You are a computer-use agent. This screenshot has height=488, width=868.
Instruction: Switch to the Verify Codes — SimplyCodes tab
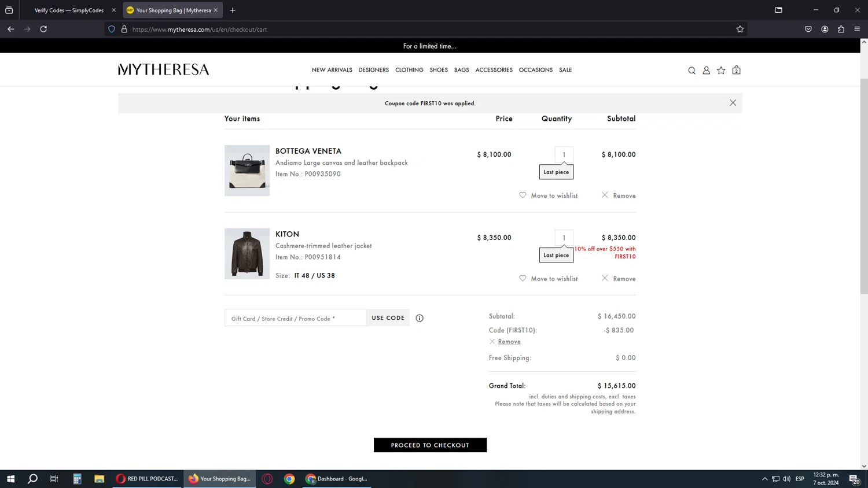point(69,10)
